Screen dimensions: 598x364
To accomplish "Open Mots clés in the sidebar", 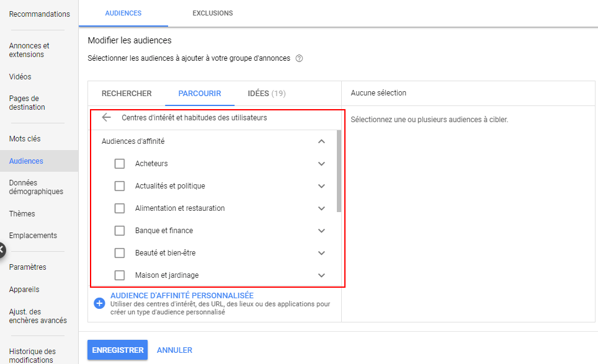I will click(25, 139).
